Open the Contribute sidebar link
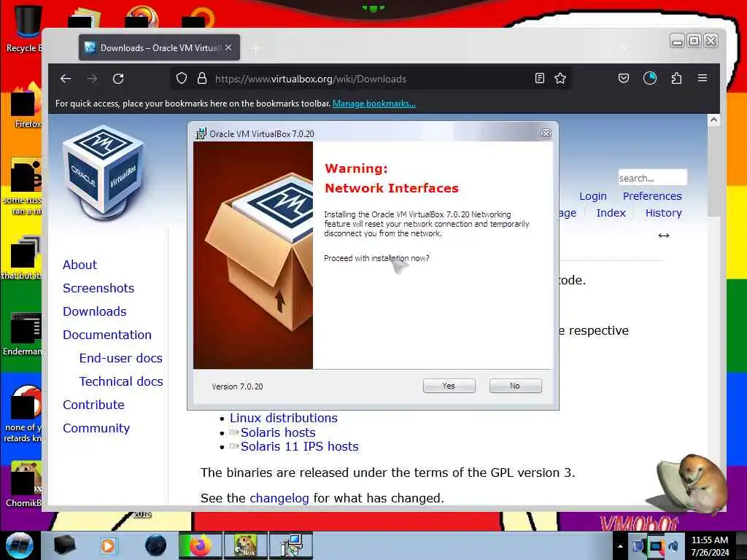 coord(93,405)
